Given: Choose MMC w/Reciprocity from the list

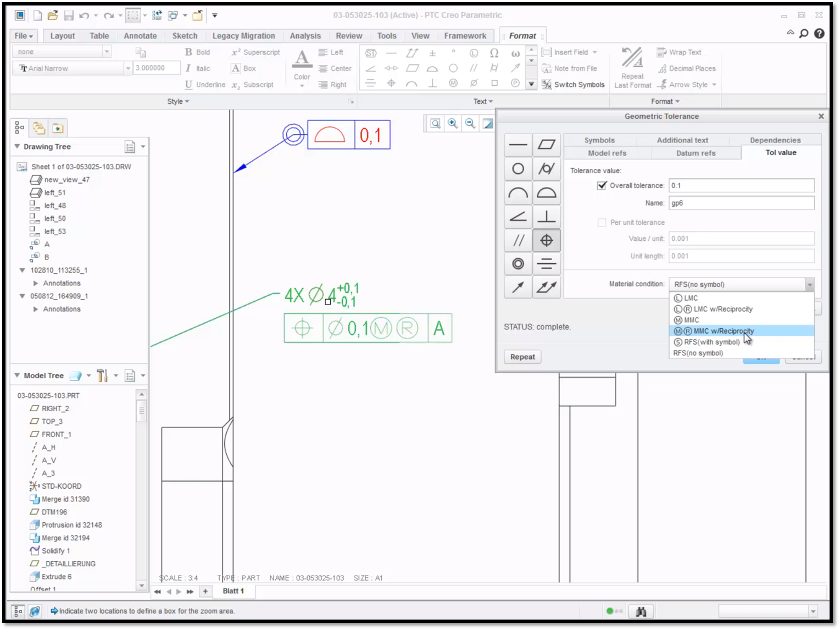Looking at the screenshot, I should 743,331.
